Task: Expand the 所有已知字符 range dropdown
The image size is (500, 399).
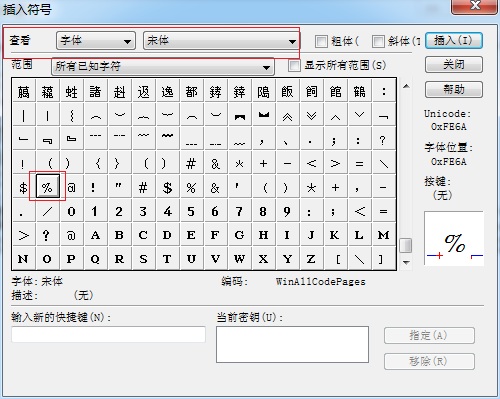Action: (x=163, y=66)
